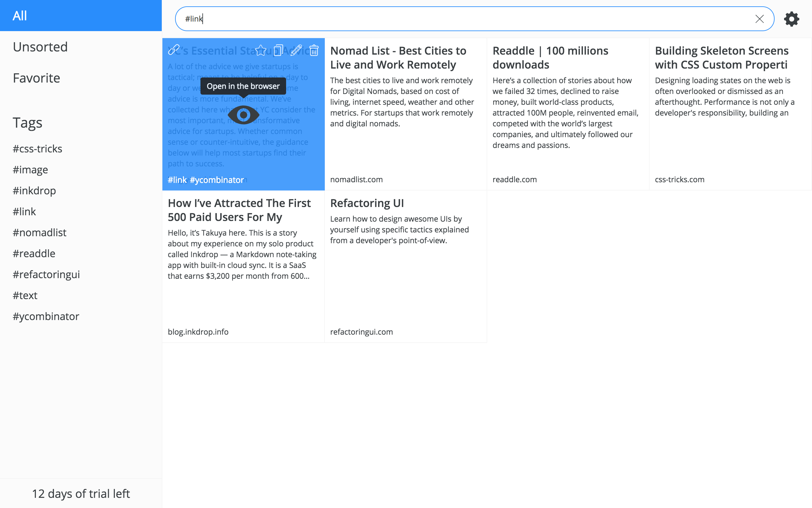
Task: Select the All category in the sidebar
Action: [81, 16]
